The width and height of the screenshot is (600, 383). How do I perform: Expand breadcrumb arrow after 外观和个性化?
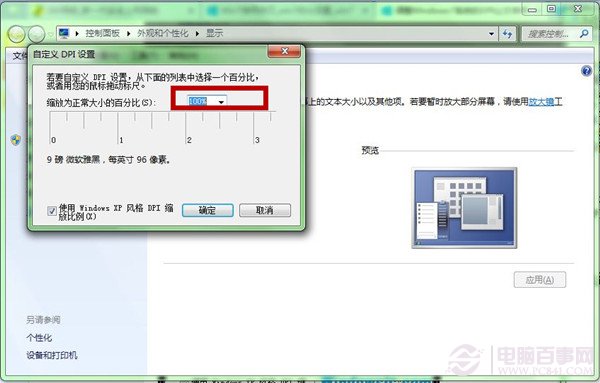[x=197, y=34]
